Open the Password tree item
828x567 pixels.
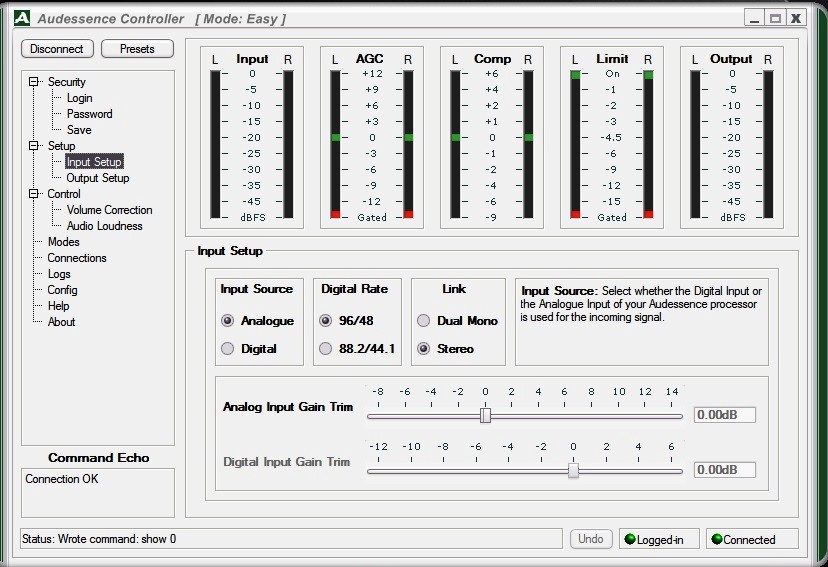tap(89, 114)
